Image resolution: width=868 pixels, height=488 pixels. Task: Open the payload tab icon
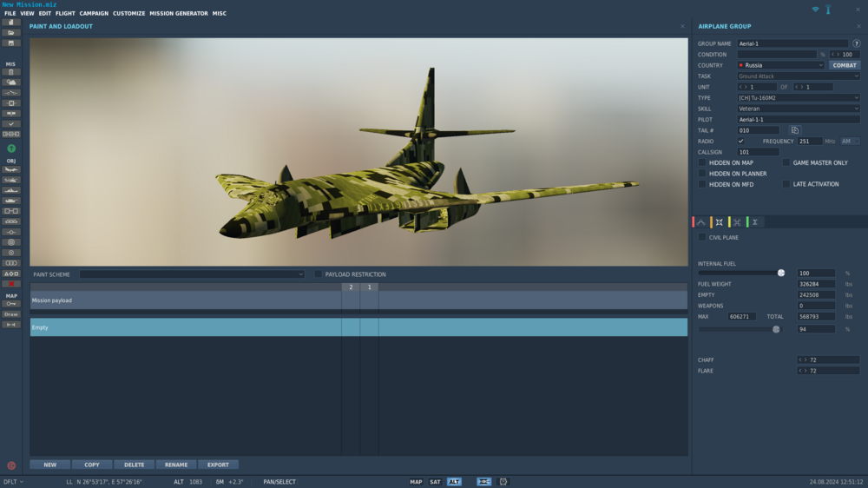tap(719, 222)
